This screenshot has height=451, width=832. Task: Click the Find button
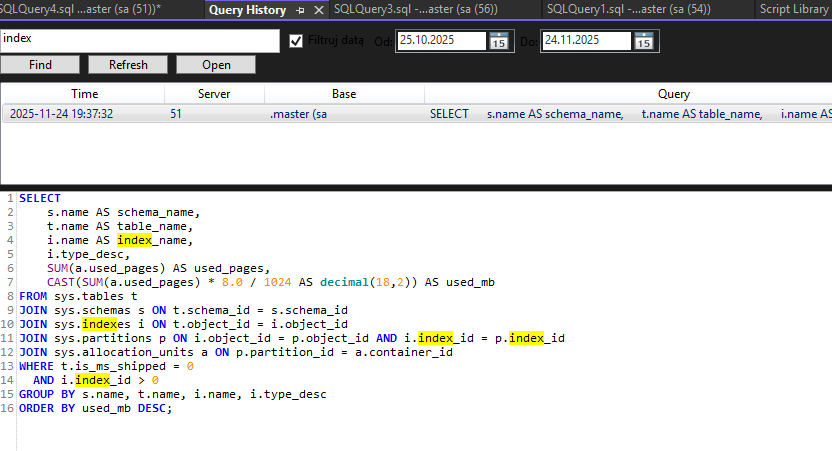40,65
